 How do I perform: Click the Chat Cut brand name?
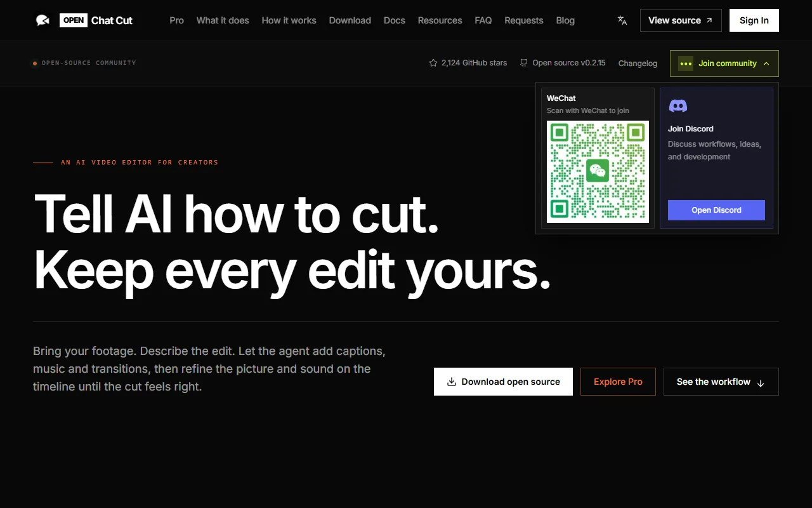pos(112,20)
